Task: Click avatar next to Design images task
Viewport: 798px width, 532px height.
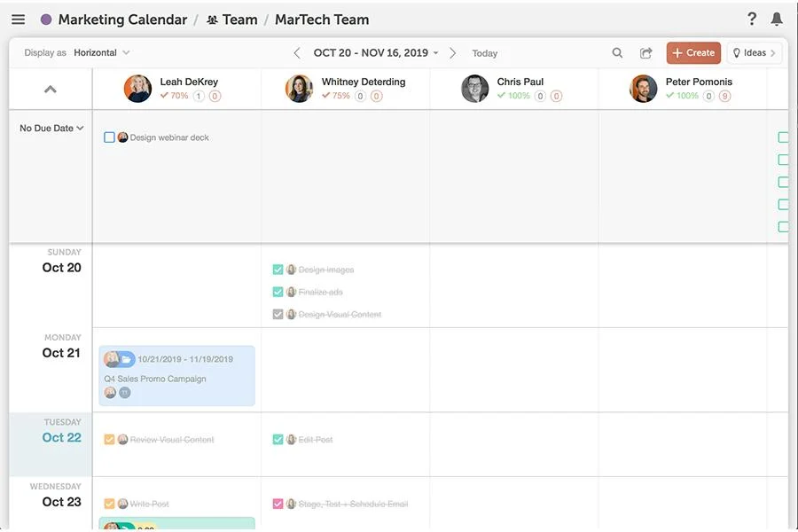Action: tap(291, 270)
